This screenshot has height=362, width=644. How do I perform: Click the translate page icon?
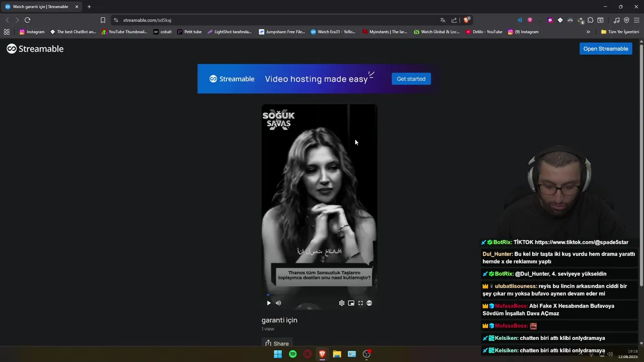[443, 20]
